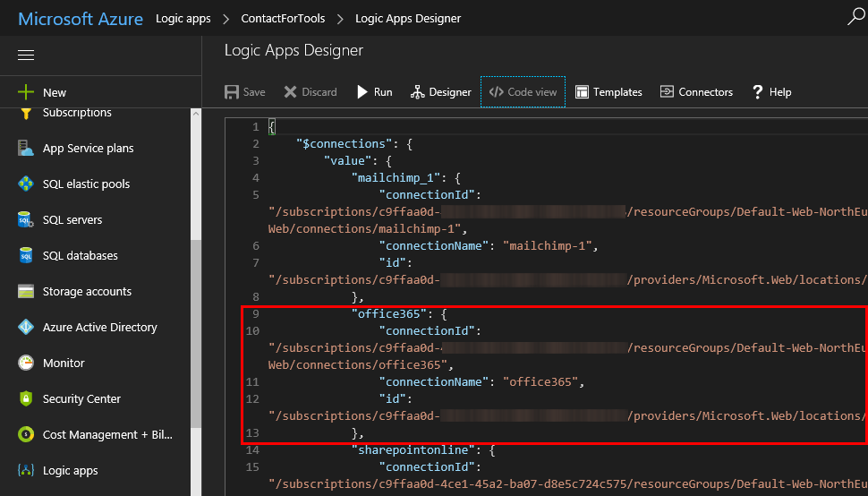Click line number 1 in gutter

coord(256,127)
